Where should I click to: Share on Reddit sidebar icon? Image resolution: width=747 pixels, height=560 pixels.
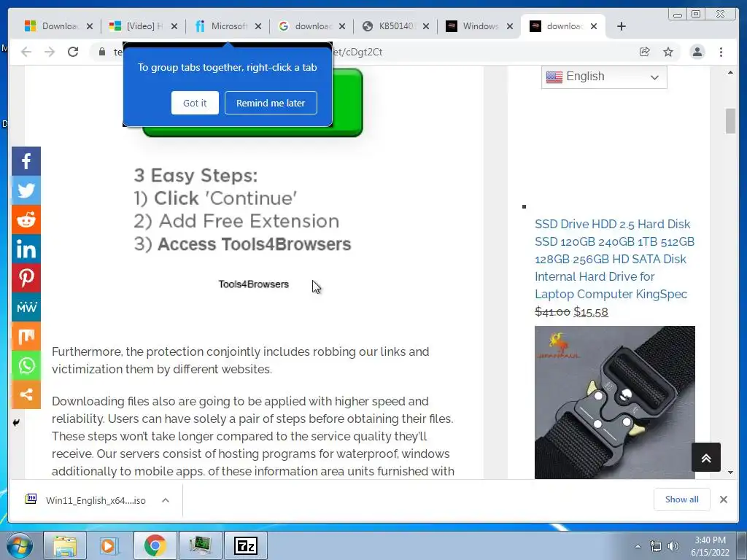(x=26, y=219)
